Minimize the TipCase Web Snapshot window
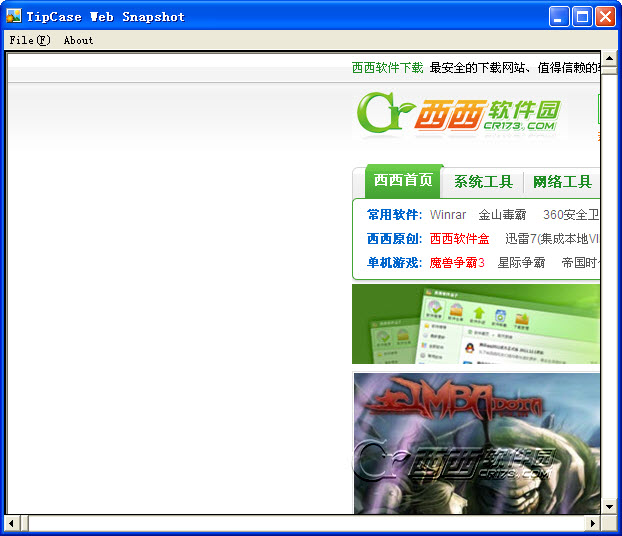The image size is (622, 536). (x=559, y=17)
